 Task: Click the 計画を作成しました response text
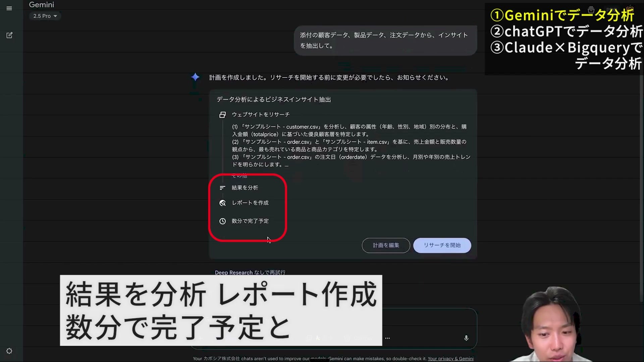pyautogui.click(x=329, y=77)
